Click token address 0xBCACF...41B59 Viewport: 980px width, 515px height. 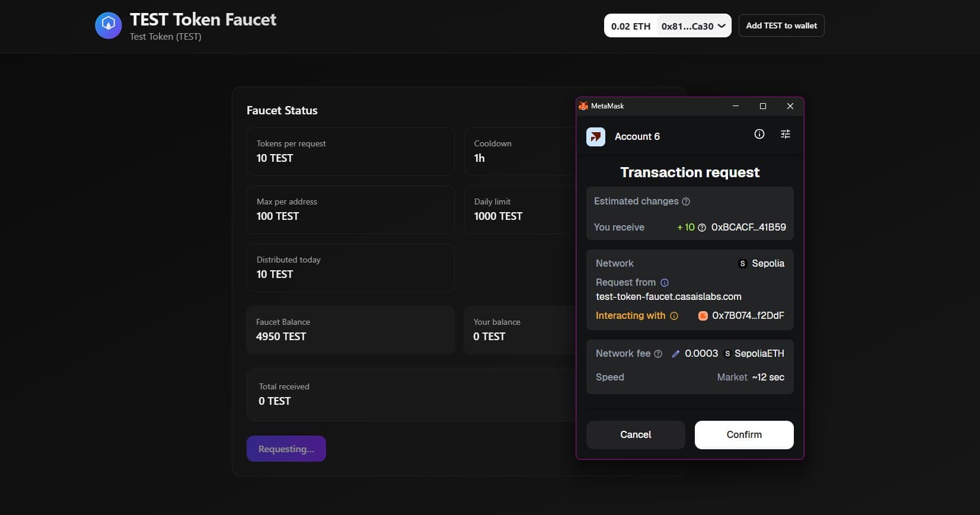click(x=749, y=227)
